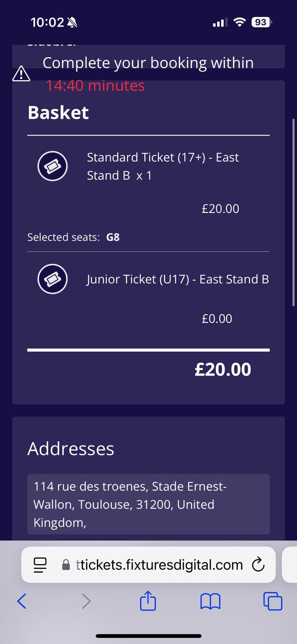Go back using Safari back arrow
Viewport: 297px width, 644px height.
point(22,601)
